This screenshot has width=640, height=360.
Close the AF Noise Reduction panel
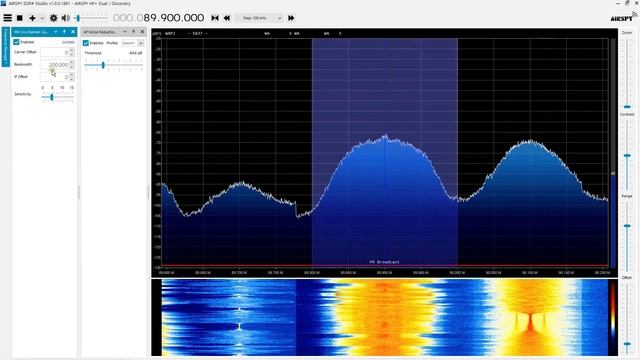[x=142, y=32]
